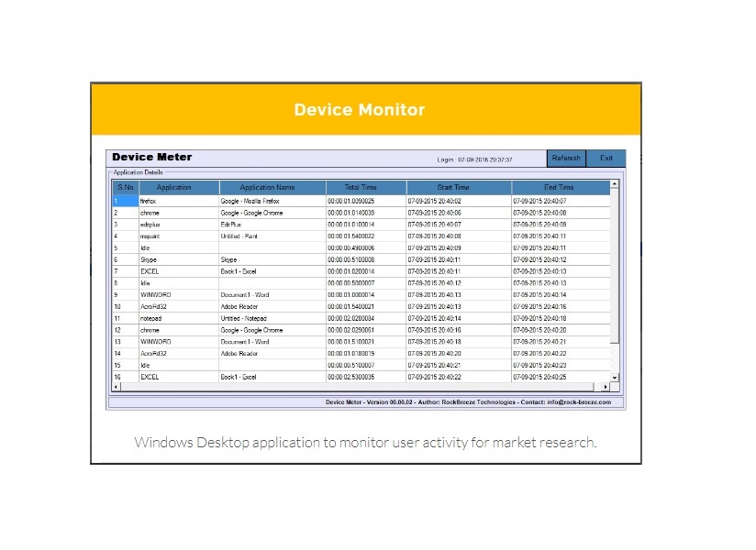Sort by Total Time column header
The image size is (756, 550).
pos(366,188)
